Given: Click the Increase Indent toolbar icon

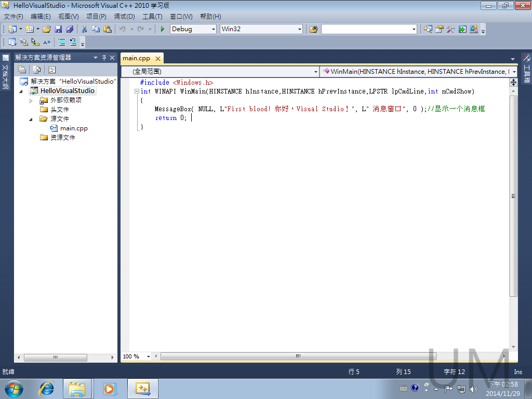Looking at the screenshot, I should tap(61, 42).
